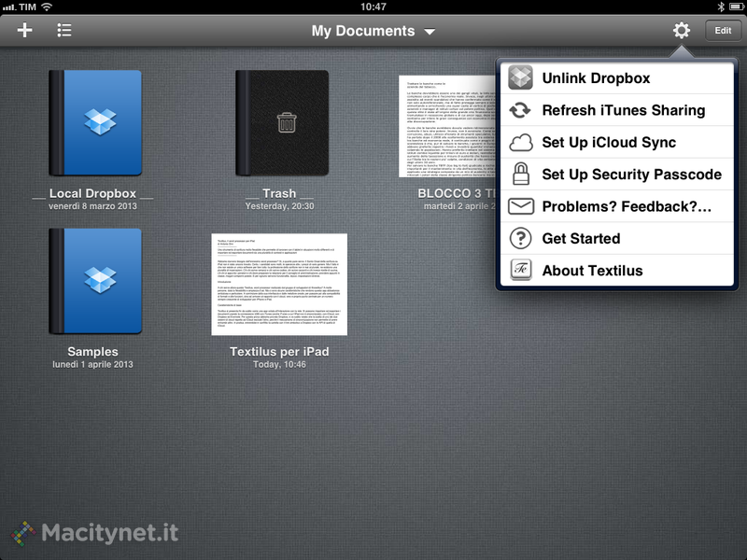
Task: Choose Set Up Security Passcode
Action: click(x=616, y=175)
